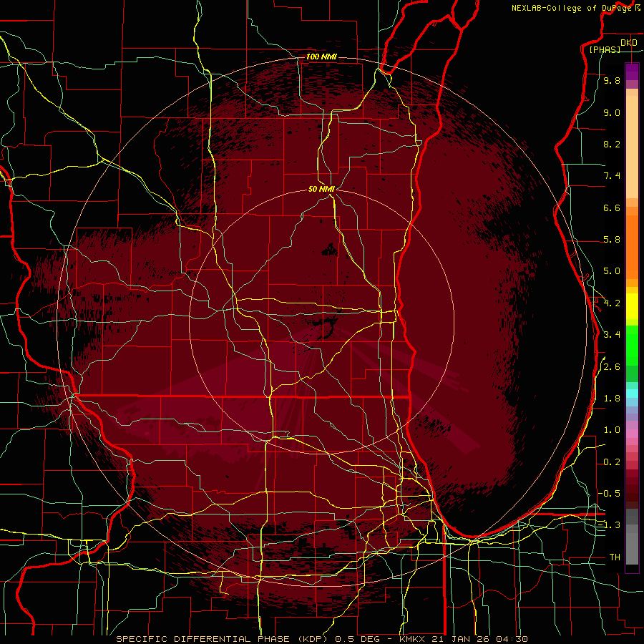The image size is (644, 644).
Task: Click the 5.8 scale value
Action: (612, 240)
